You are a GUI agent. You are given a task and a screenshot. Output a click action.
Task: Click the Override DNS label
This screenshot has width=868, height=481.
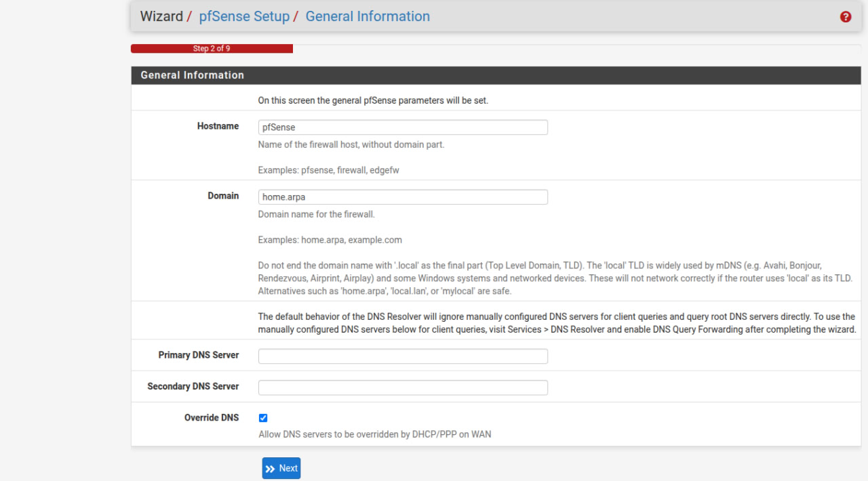tap(212, 417)
